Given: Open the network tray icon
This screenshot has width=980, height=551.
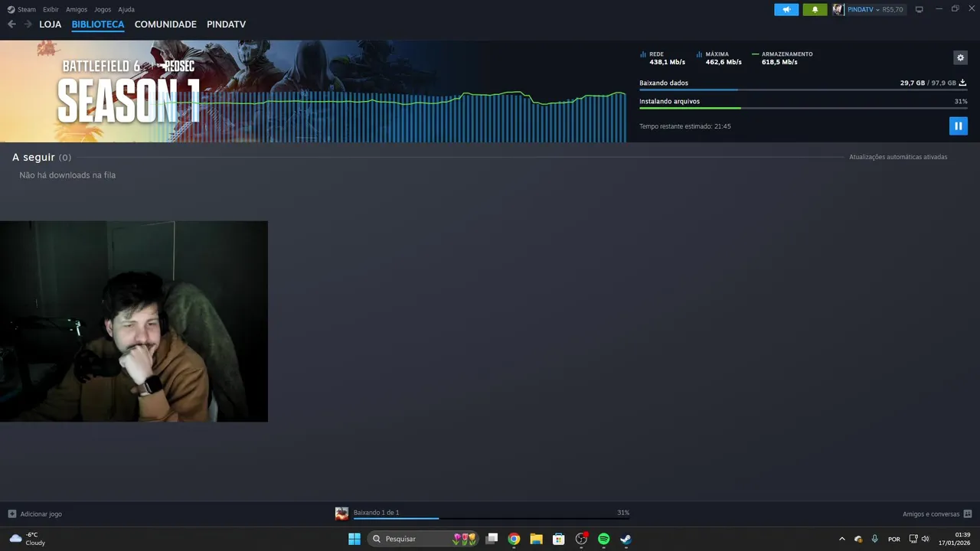Looking at the screenshot, I should [913, 539].
